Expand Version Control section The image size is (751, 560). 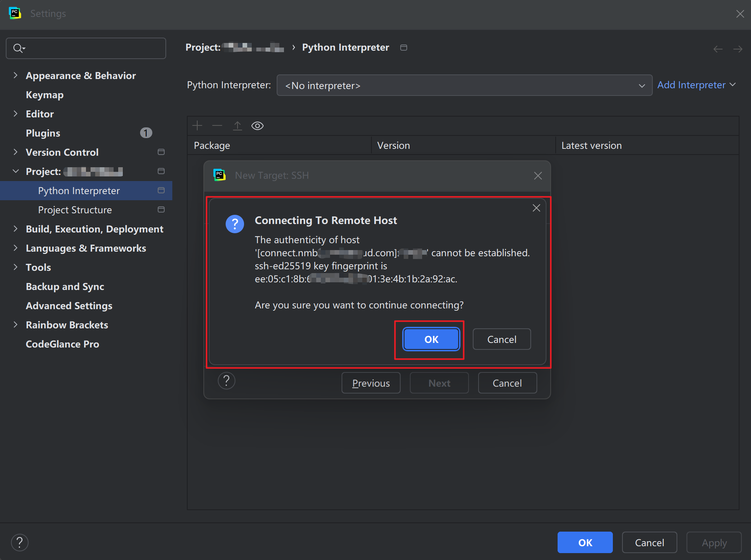coord(15,152)
